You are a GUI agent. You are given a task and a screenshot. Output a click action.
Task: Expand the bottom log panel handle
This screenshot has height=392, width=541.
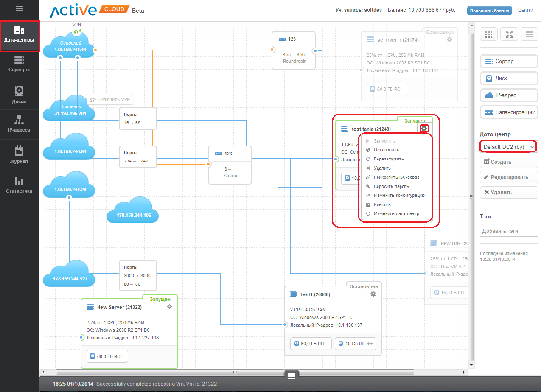(291, 375)
